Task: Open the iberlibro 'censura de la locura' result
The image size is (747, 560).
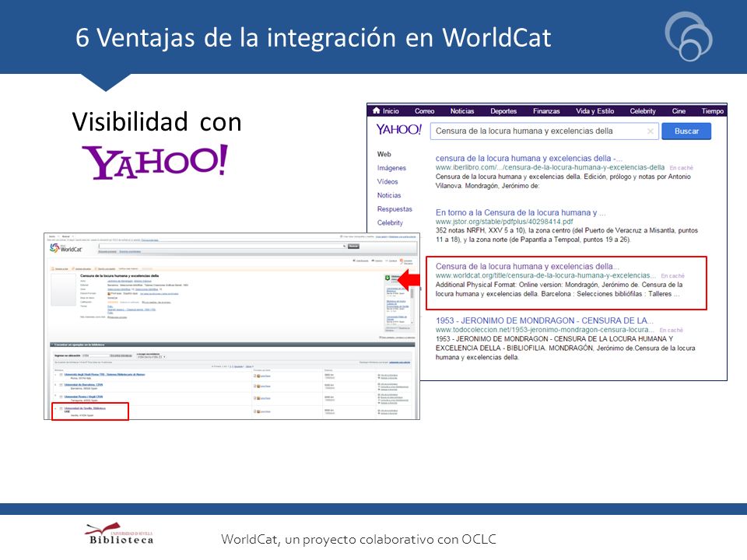Action: click(529, 158)
